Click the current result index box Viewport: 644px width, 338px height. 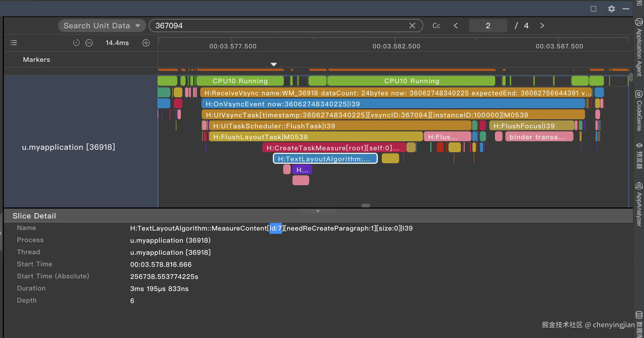pos(488,26)
